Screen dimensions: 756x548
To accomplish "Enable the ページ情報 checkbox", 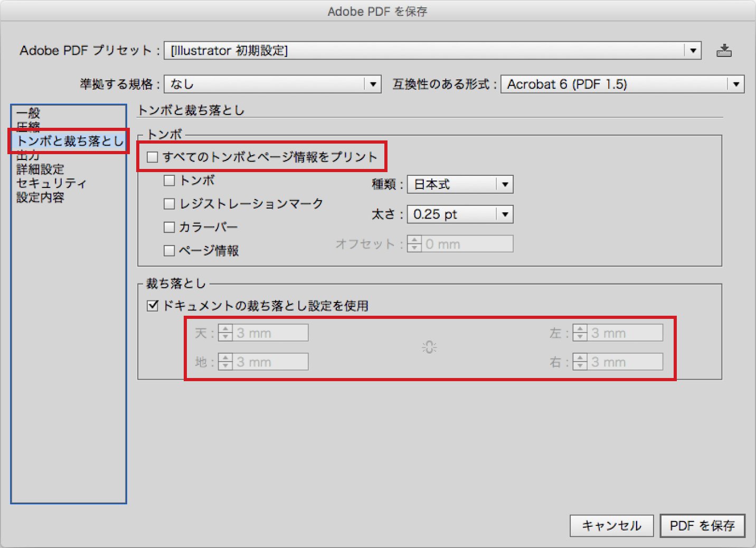I will coord(169,250).
